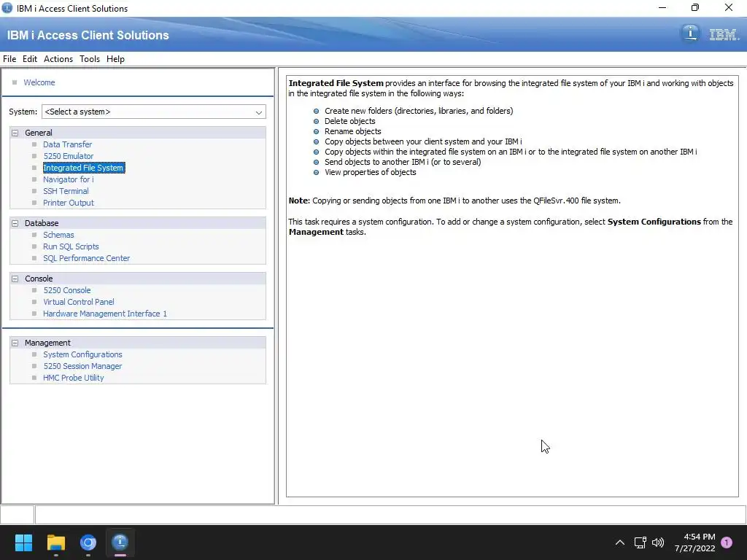Open Schemas under Database
The height and width of the screenshot is (560, 747).
(58, 235)
